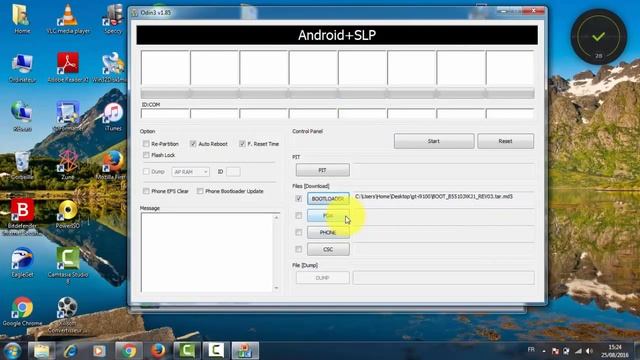Open the Action Center flag tray icon
The width and height of the screenshot is (640, 360).
tap(555, 351)
